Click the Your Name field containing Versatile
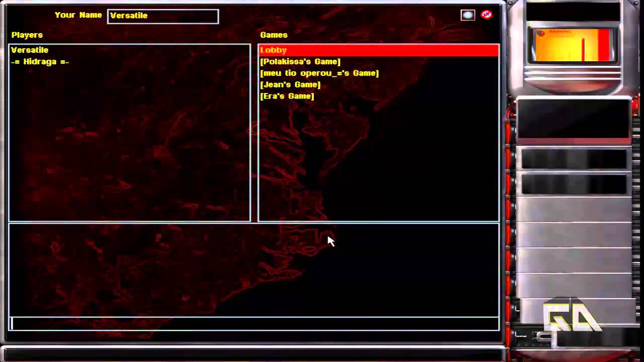The height and width of the screenshot is (362, 644). [163, 16]
